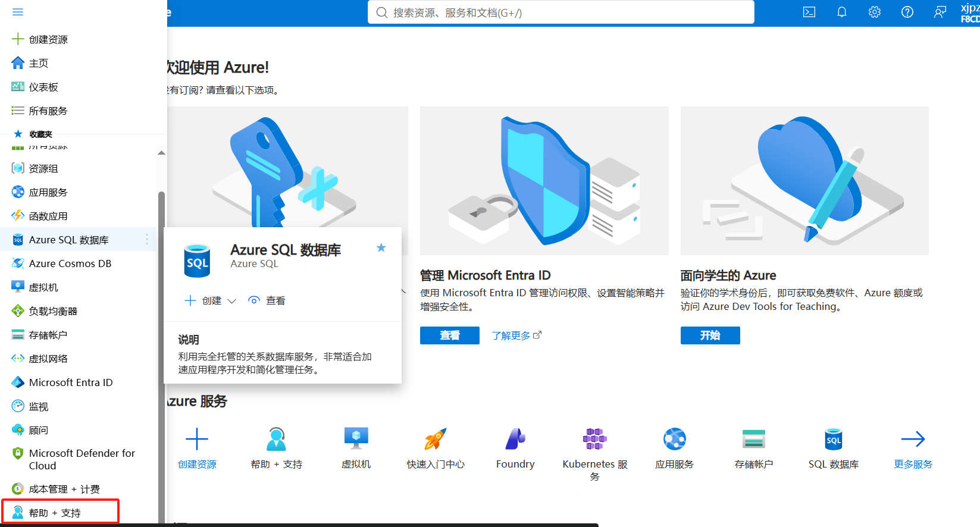This screenshot has height=527, width=980.
Task: Click the 收藏夹 favorites header
Action: (40, 134)
